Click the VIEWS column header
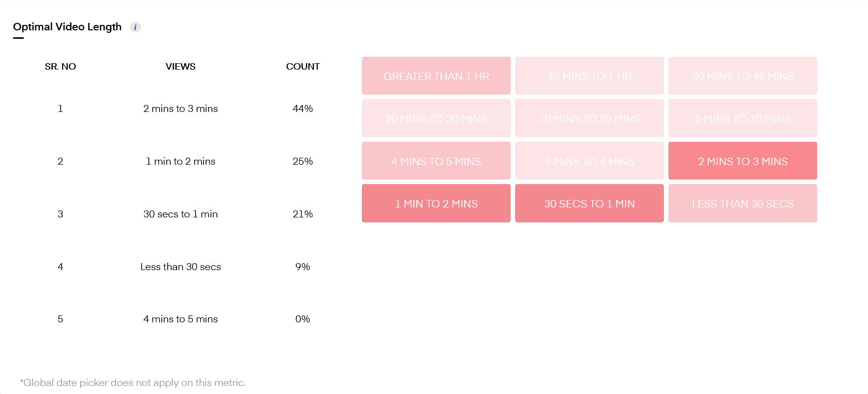The image size is (868, 394). pyautogui.click(x=181, y=67)
